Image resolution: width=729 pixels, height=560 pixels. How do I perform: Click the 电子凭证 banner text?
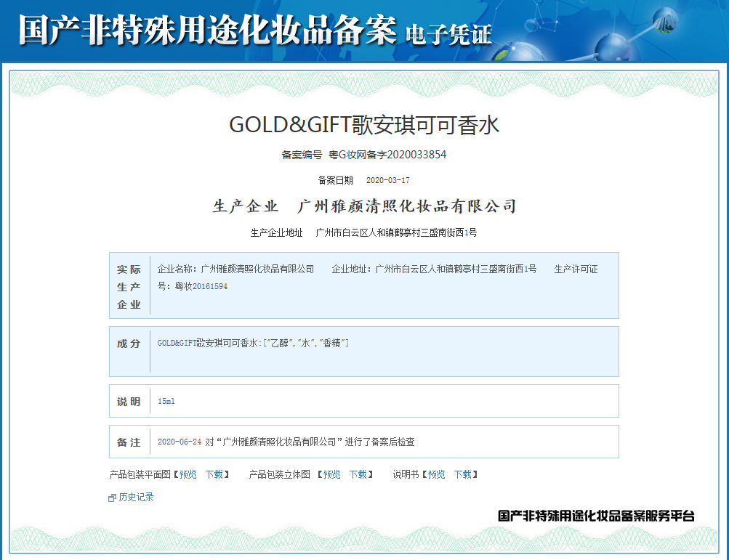point(448,34)
